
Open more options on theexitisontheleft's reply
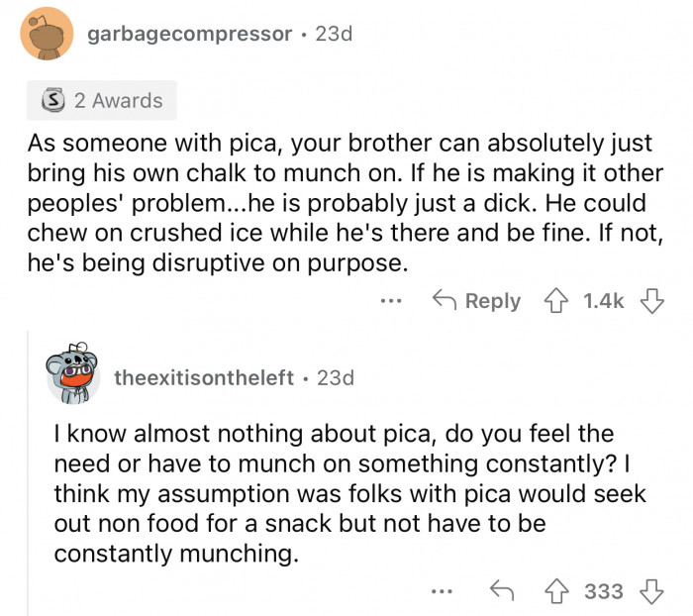442,591
